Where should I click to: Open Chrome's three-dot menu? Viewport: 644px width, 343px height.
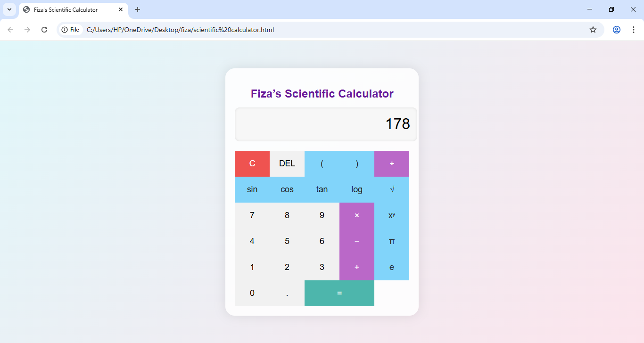coord(634,29)
